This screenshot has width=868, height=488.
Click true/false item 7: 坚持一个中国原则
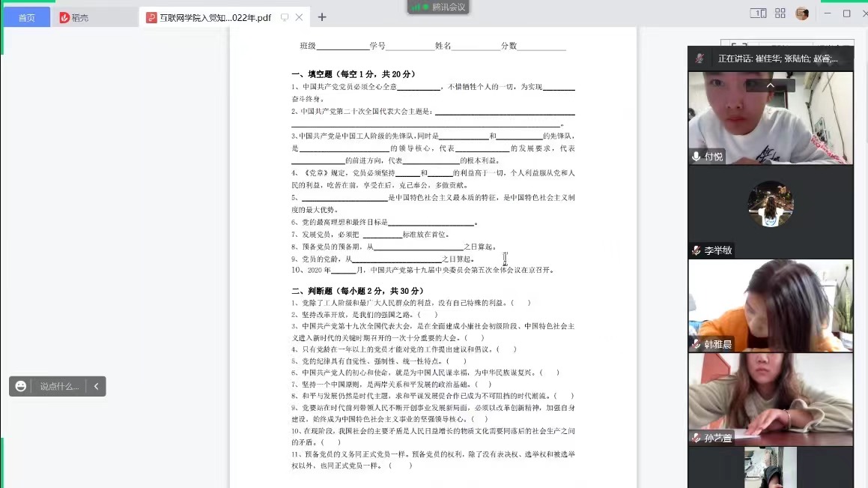click(x=392, y=385)
